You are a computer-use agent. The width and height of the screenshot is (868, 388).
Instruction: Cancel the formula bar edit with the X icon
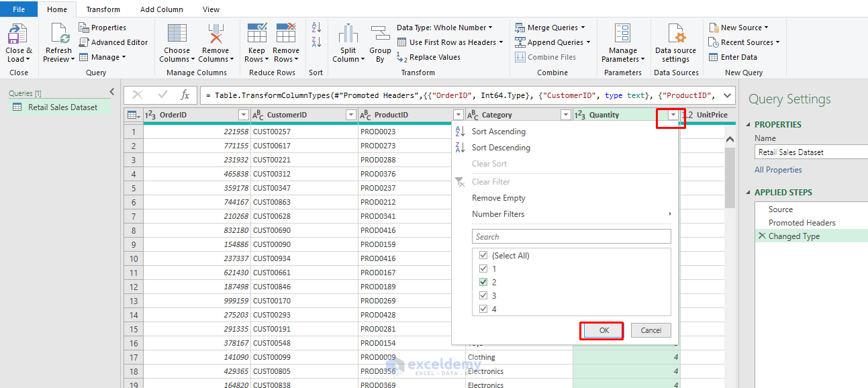click(138, 95)
